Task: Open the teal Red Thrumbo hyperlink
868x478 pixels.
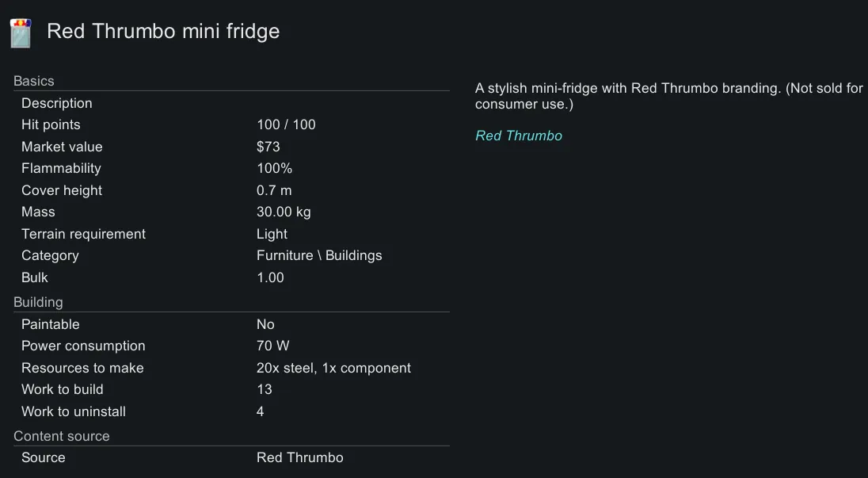Action: click(519, 136)
